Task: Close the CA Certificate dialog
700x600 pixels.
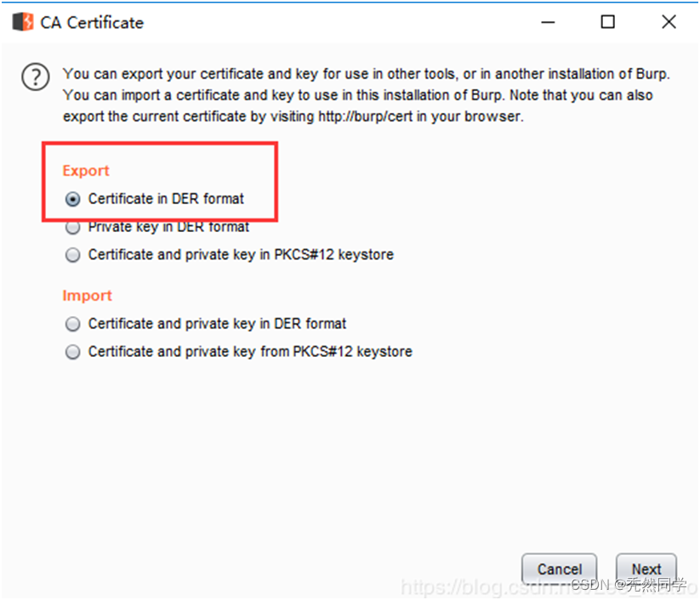Action: click(669, 22)
